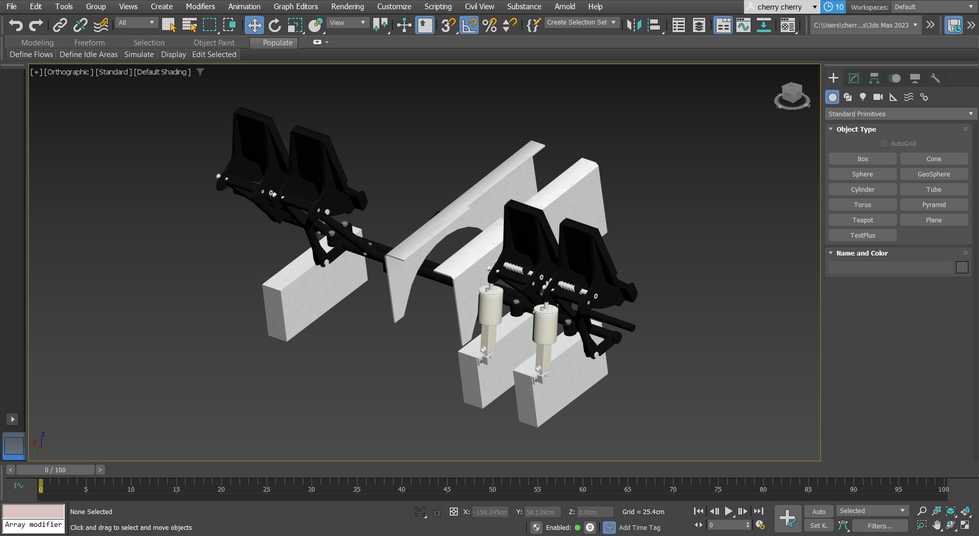Toggle Auto Key mode
This screenshot has width=979, height=536.
point(819,511)
